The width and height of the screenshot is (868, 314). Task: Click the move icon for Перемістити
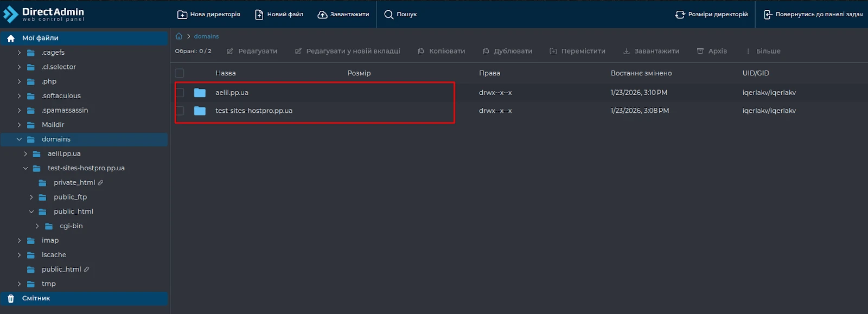pyautogui.click(x=553, y=51)
